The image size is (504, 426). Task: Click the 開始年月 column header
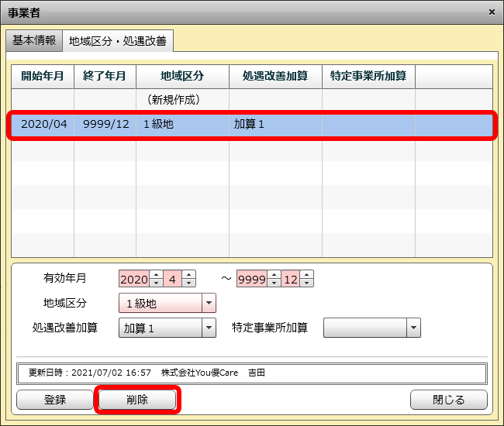(43, 76)
